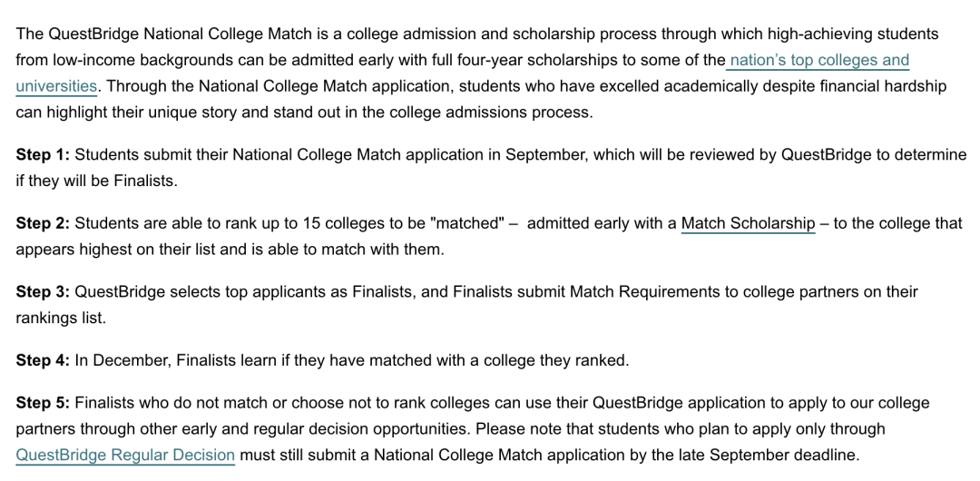Click the bold "Step 3:" label

point(43,292)
